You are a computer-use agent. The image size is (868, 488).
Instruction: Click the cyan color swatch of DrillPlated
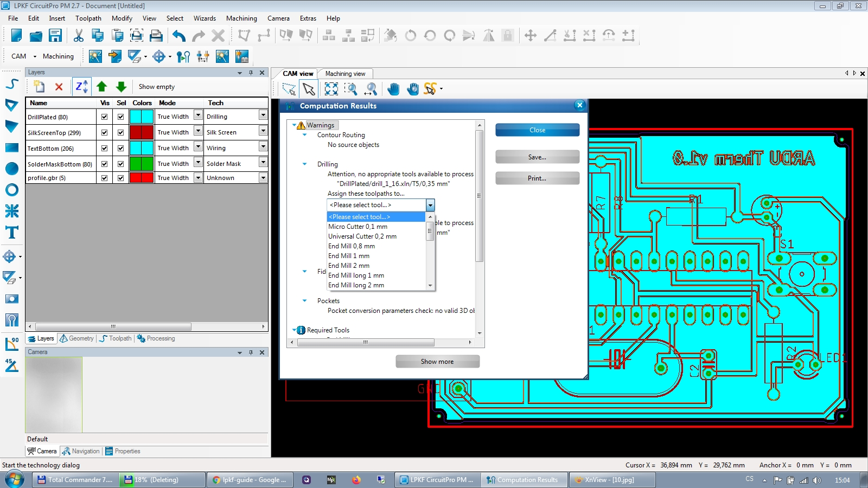(x=142, y=117)
